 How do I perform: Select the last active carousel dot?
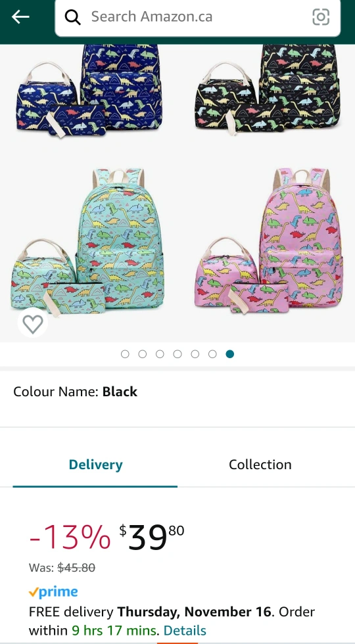click(x=230, y=354)
